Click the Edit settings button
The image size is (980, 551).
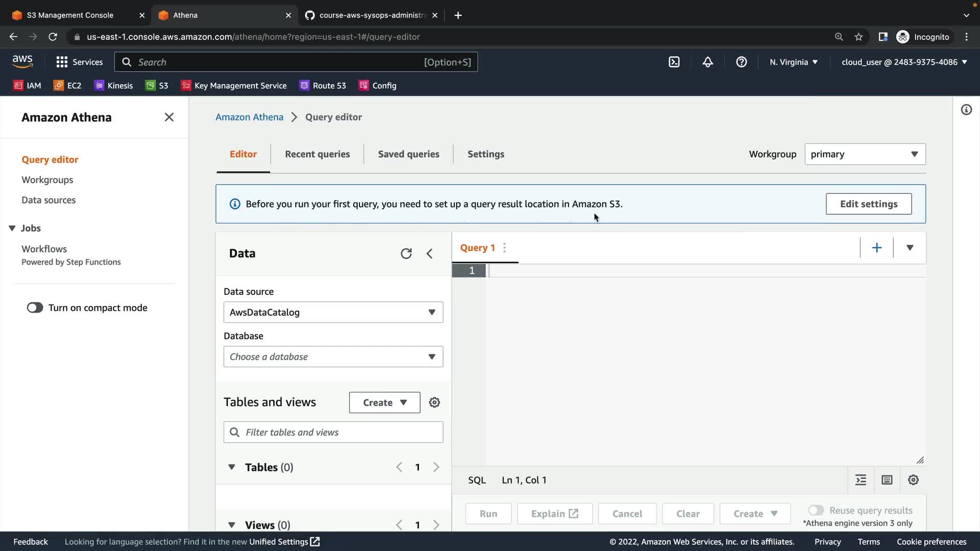click(x=868, y=204)
